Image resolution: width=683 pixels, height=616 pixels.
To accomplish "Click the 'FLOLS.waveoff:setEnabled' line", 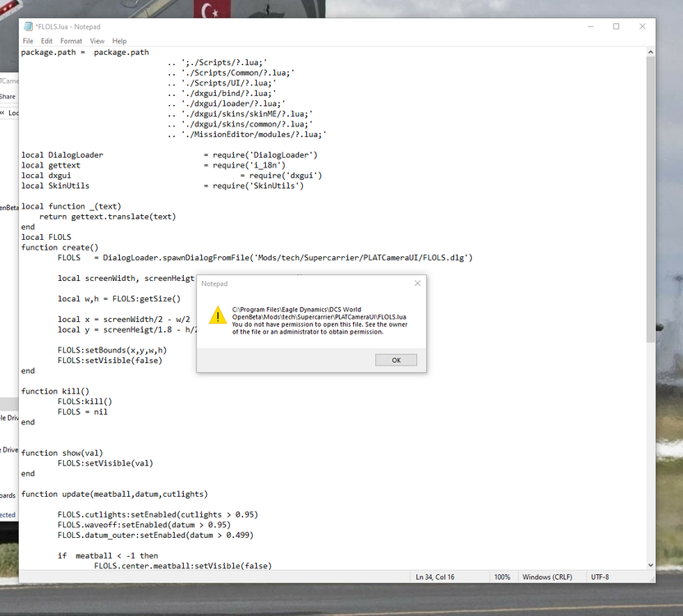I will pyautogui.click(x=144, y=525).
